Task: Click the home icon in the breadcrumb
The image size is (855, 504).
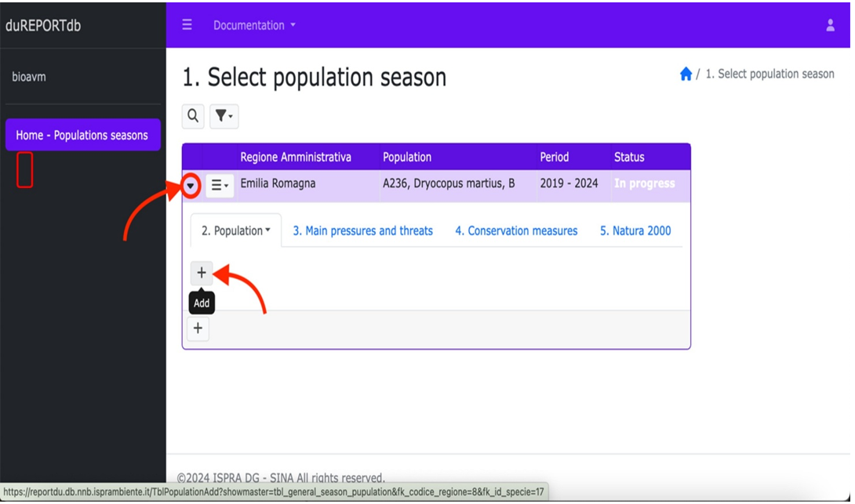Action: (686, 73)
